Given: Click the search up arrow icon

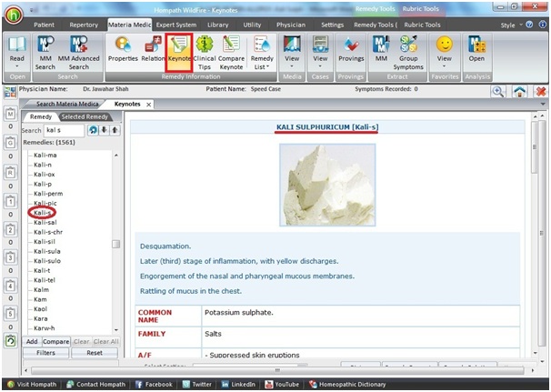Looking at the screenshot, I should [x=115, y=130].
